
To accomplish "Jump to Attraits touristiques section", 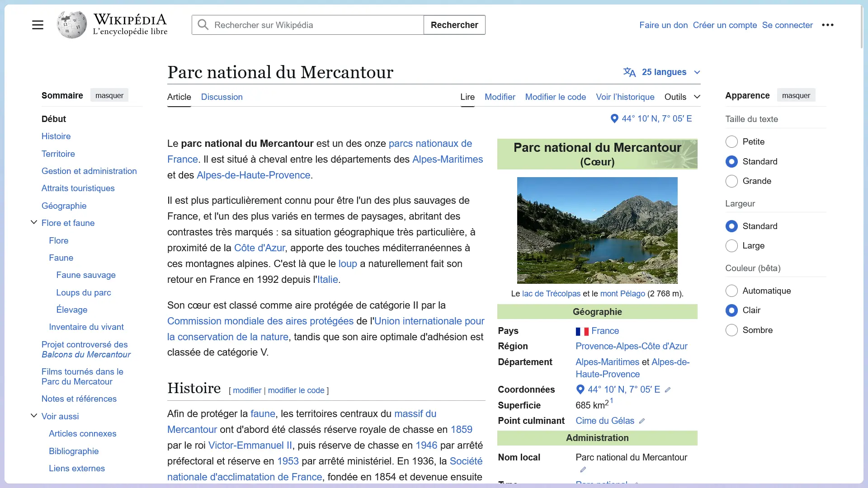I will (78, 188).
